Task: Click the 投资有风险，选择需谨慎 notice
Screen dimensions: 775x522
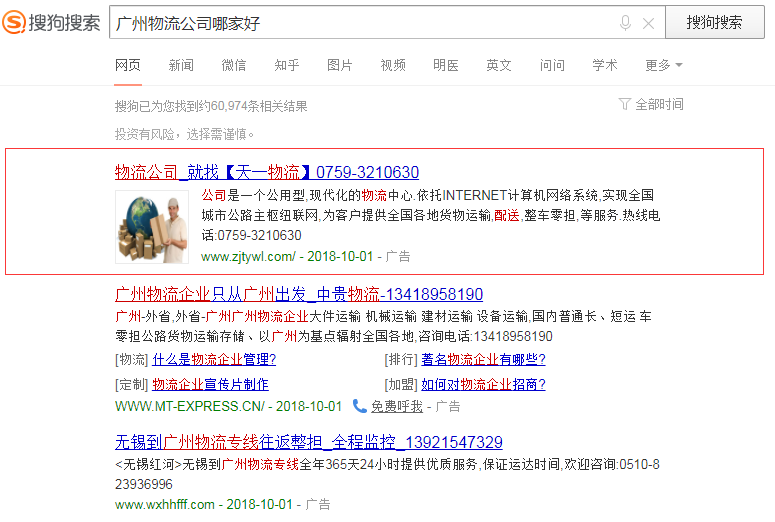Action: 184,134
